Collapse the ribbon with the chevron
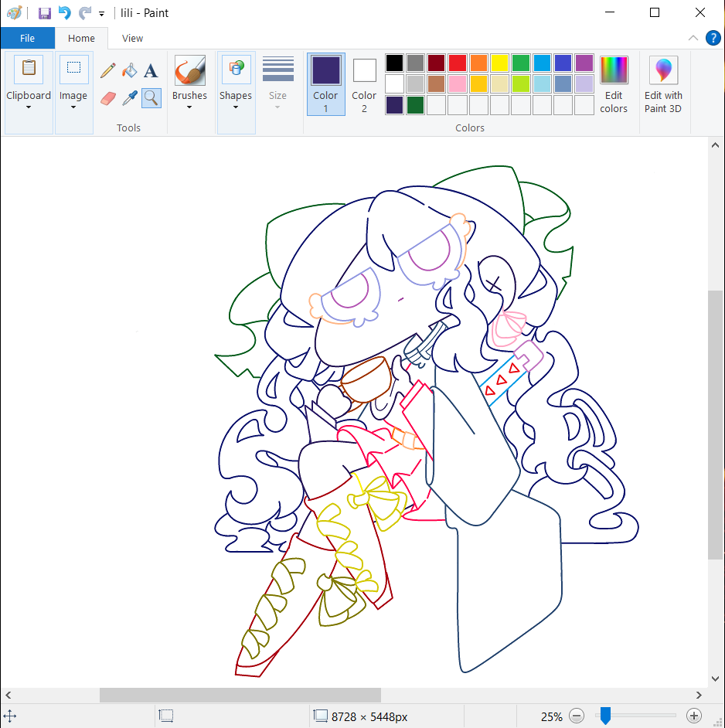The height and width of the screenshot is (728, 725). (693, 38)
